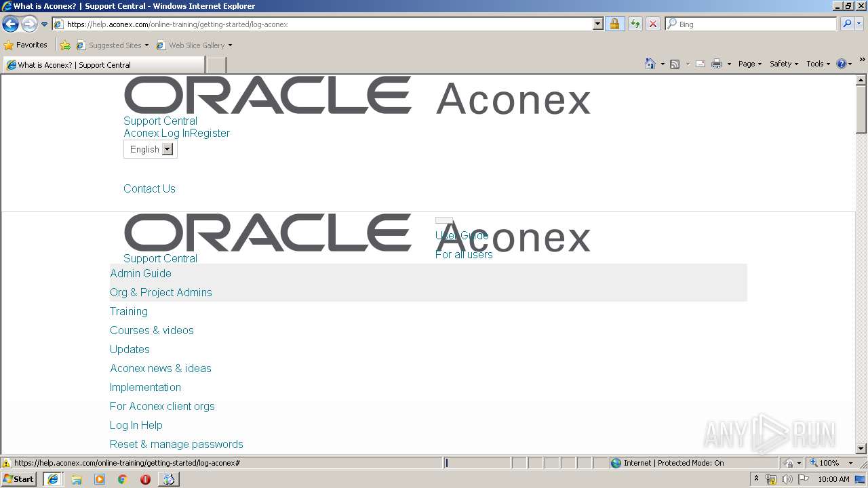Click the Help question mark icon
Image resolution: width=868 pixels, height=488 pixels.
tap(842, 64)
